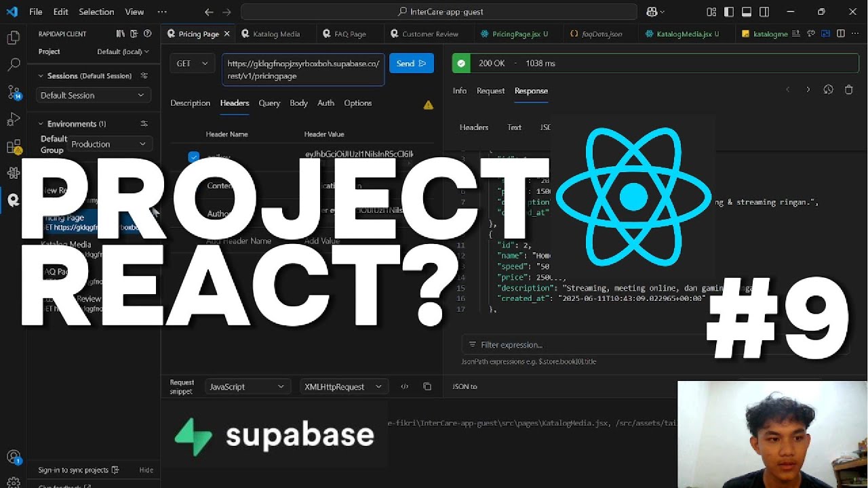This screenshot has height=488, width=868.
Task: Open the GET method dropdown
Action: [x=193, y=64]
